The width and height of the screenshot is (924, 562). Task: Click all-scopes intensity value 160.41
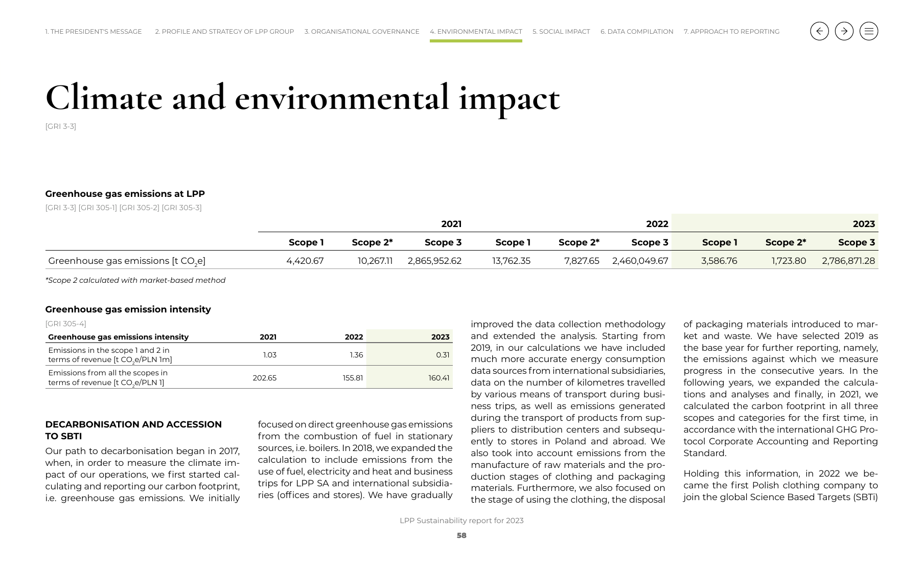click(439, 378)
